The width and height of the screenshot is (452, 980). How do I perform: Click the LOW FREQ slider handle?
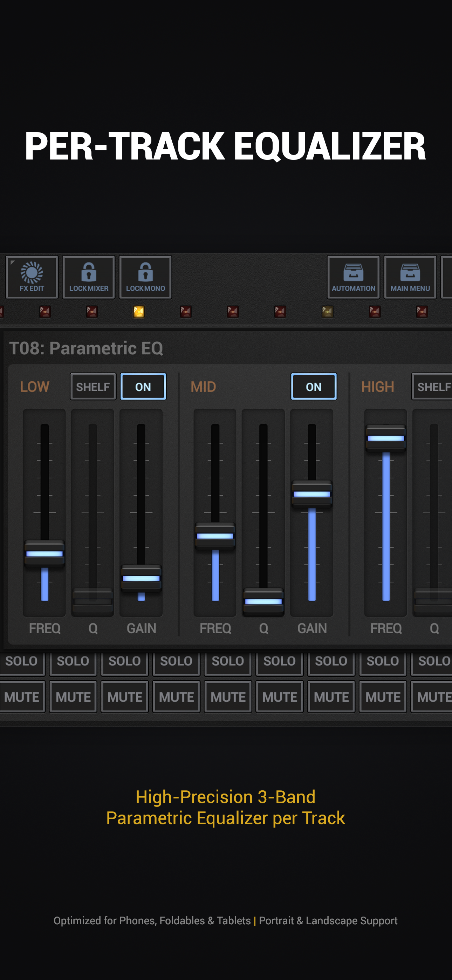(x=44, y=553)
